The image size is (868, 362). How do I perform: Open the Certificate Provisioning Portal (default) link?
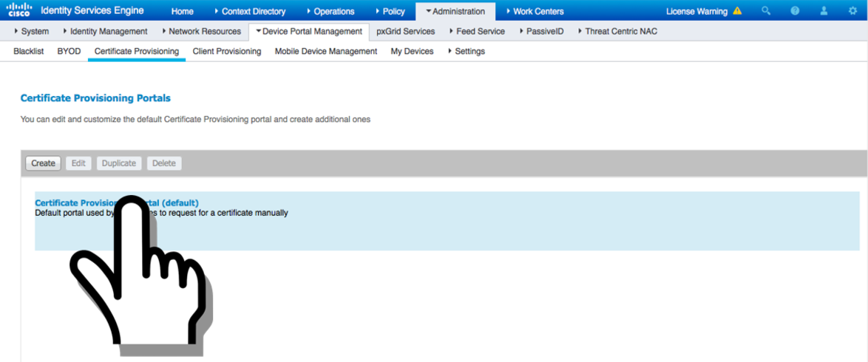pyautogui.click(x=116, y=203)
